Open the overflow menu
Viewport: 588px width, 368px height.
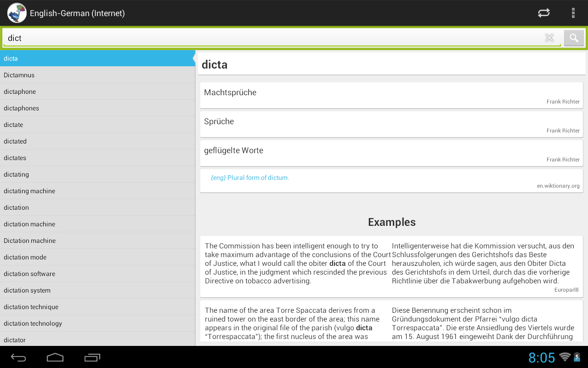tap(573, 13)
